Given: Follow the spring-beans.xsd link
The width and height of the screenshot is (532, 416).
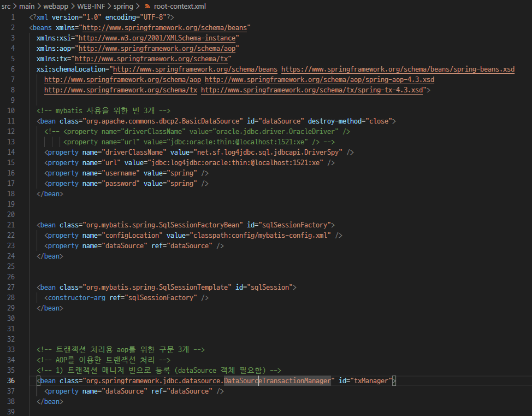Looking at the screenshot, I should coord(398,69).
